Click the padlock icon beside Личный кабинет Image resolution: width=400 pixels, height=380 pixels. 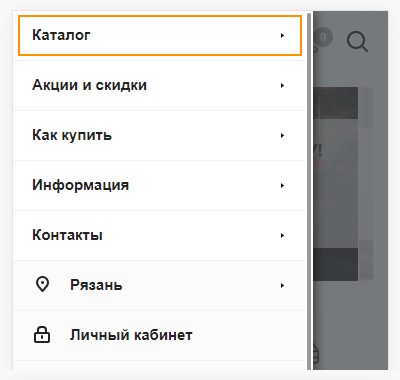pos(42,335)
